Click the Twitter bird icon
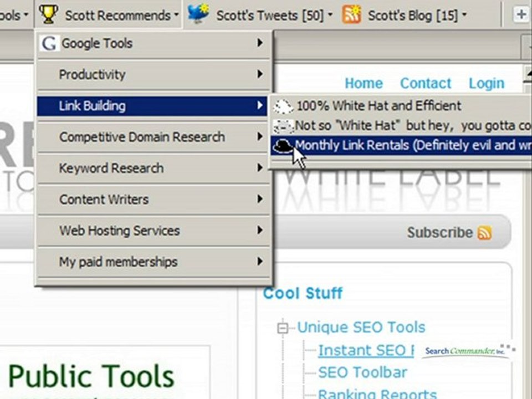 tap(198, 13)
